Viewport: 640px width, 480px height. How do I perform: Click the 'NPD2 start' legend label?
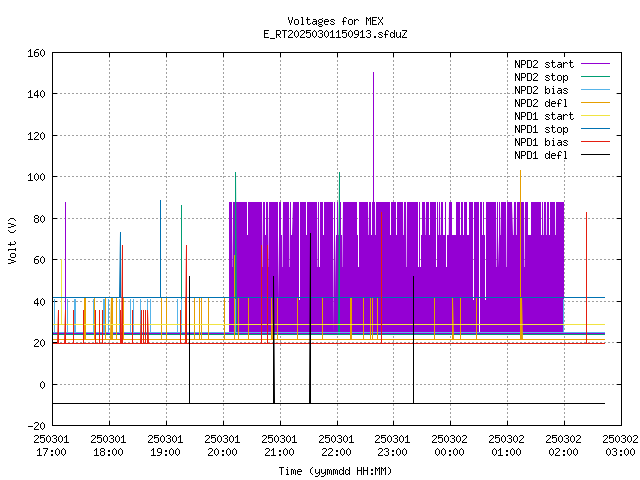544,64
